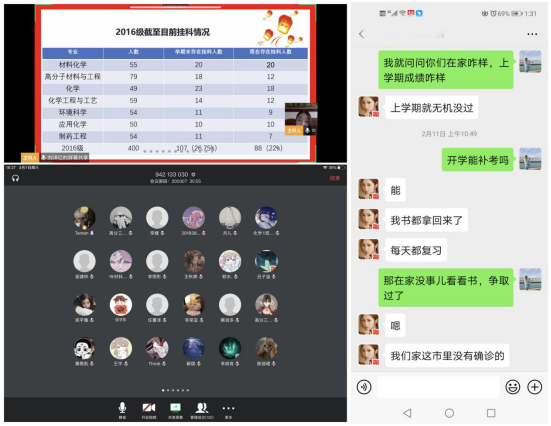Turn on the camera video
This screenshot has width=551, height=426.
(149, 409)
